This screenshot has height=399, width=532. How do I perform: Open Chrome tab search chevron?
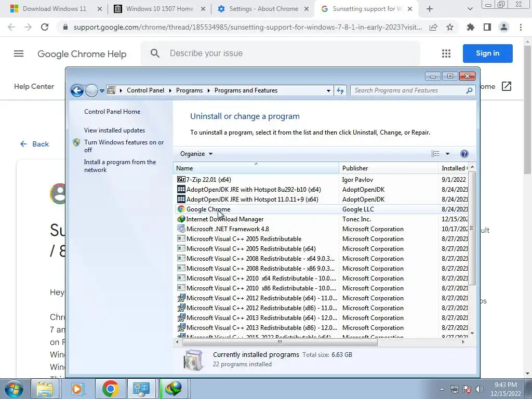pos(470,9)
